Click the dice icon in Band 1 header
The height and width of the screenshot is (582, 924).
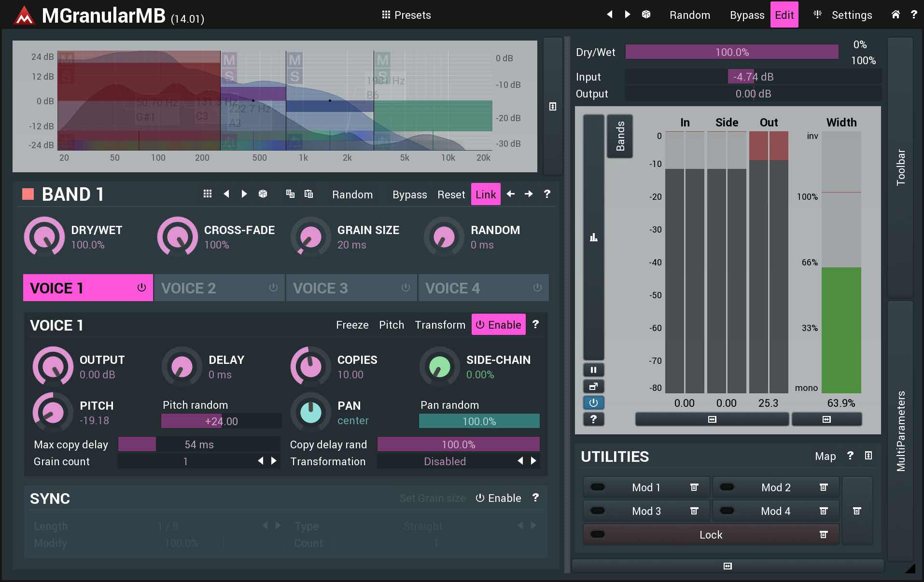click(x=263, y=194)
